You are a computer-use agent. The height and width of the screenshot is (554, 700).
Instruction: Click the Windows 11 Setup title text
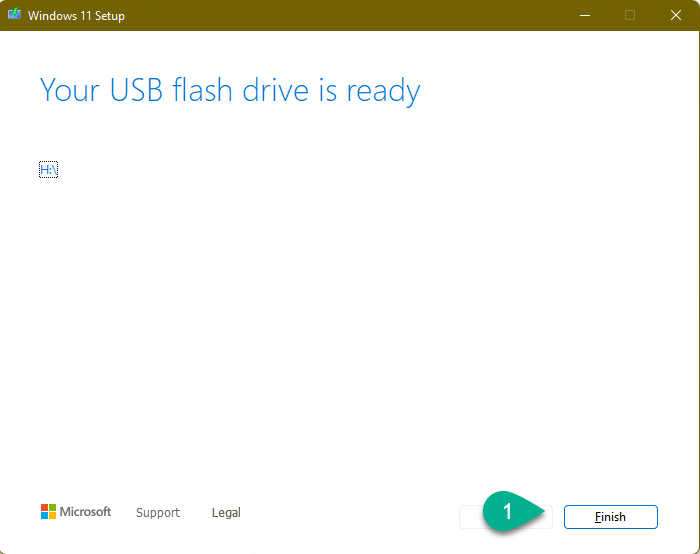tap(76, 16)
